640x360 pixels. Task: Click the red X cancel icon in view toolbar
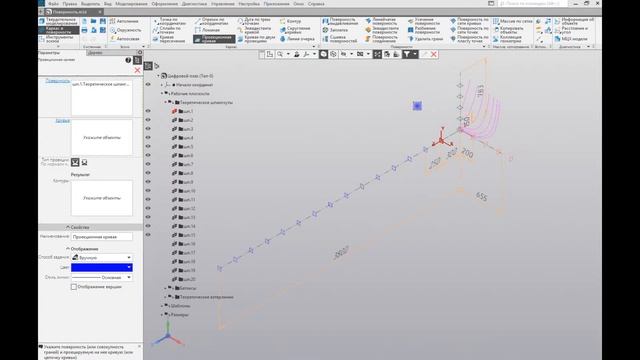434,54
